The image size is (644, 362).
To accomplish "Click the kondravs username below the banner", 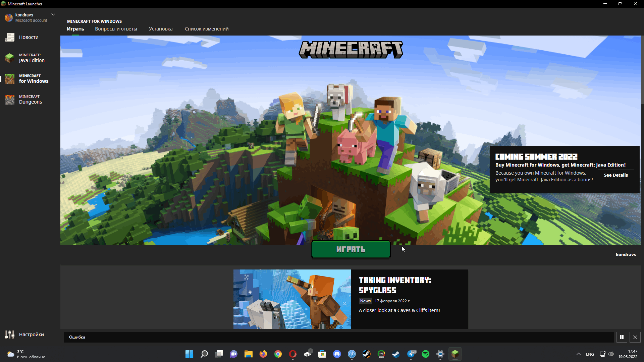I will point(626,254).
